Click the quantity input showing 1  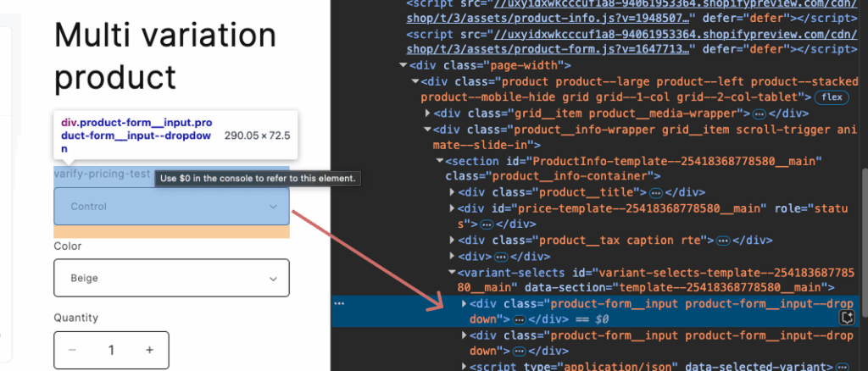111,350
